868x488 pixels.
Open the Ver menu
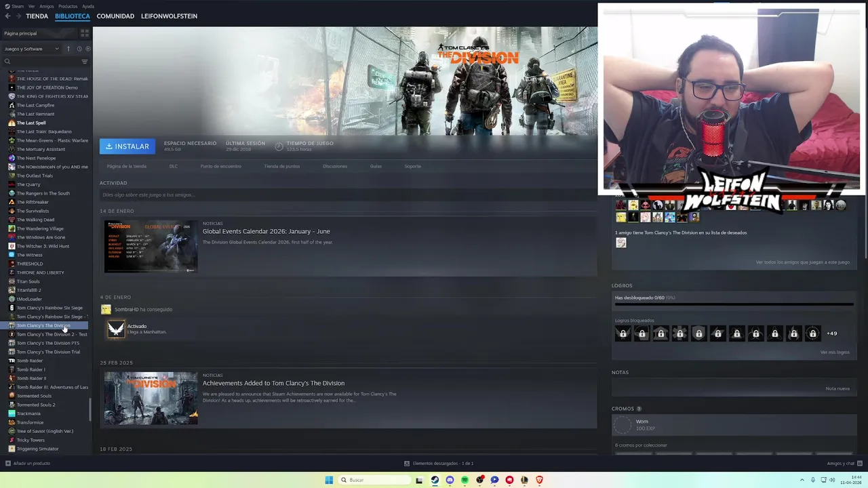coord(31,6)
